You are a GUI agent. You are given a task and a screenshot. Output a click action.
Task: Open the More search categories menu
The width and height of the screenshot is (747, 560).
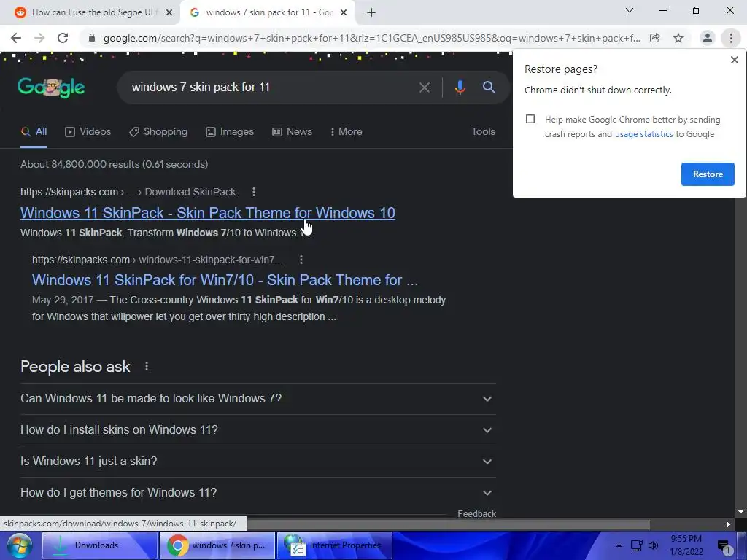pos(347,132)
